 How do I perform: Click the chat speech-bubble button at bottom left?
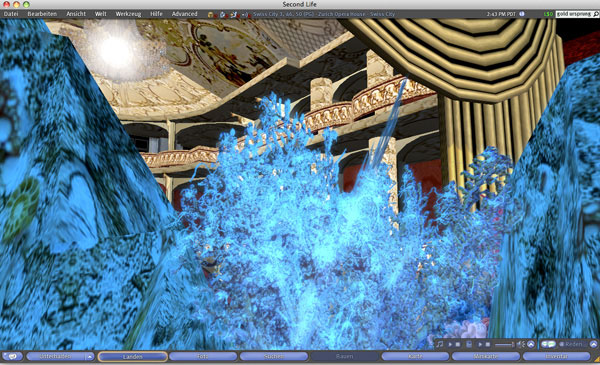12,356
